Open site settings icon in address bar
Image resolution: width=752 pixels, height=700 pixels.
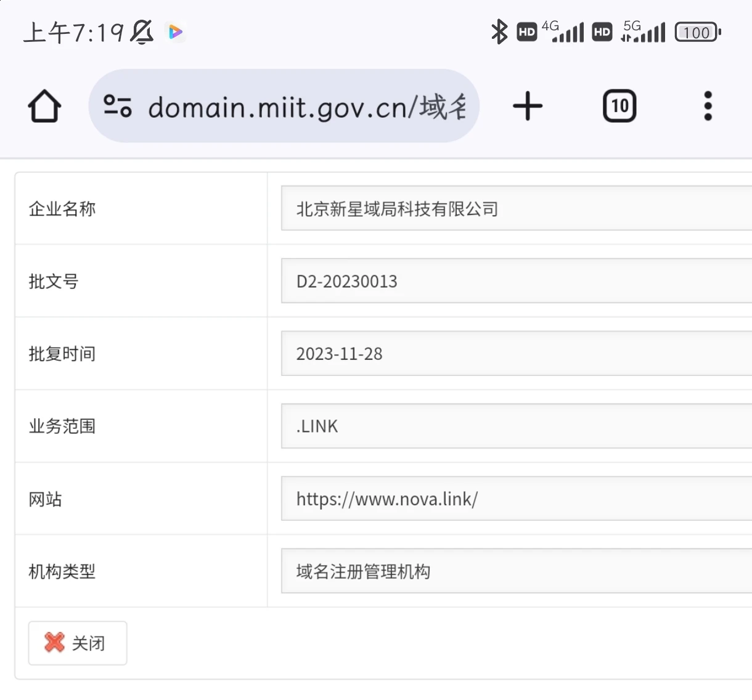[117, 106]
